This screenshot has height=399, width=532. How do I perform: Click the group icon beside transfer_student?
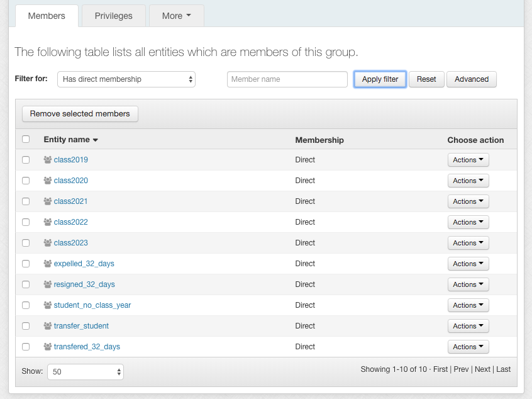[48, 326]
